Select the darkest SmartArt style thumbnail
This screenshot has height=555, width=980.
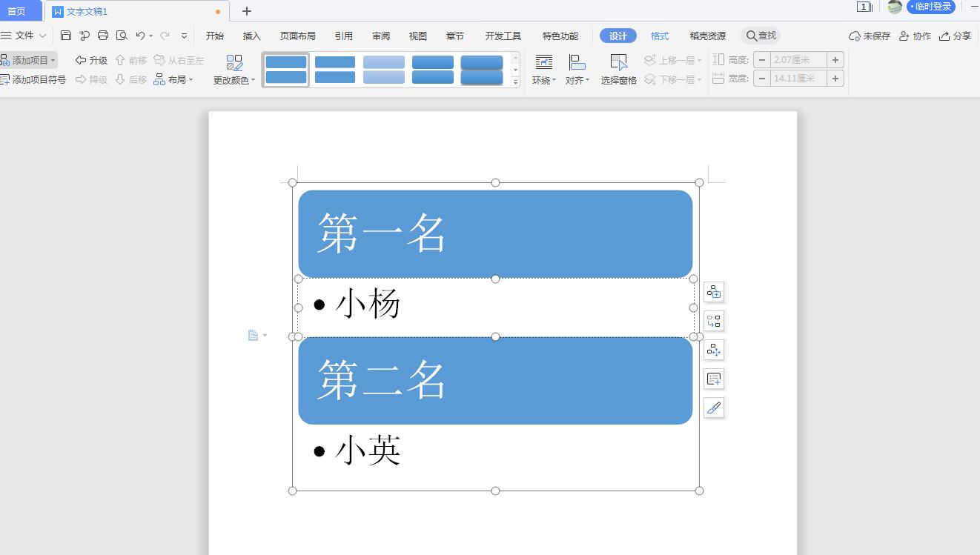(482, 68)
